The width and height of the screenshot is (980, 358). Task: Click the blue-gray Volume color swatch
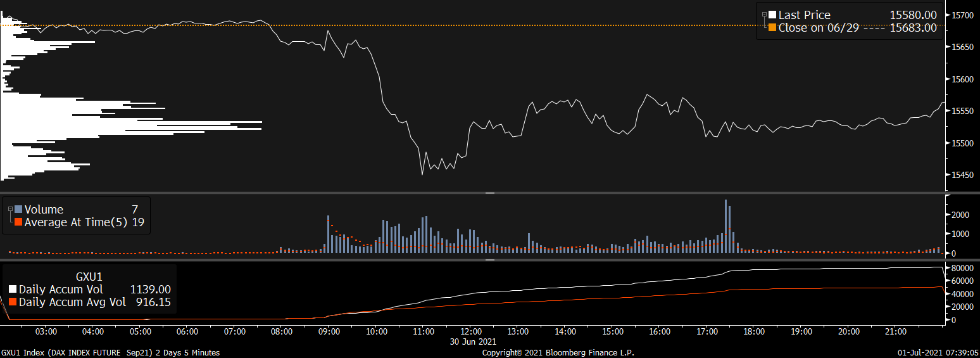[18, 210]
